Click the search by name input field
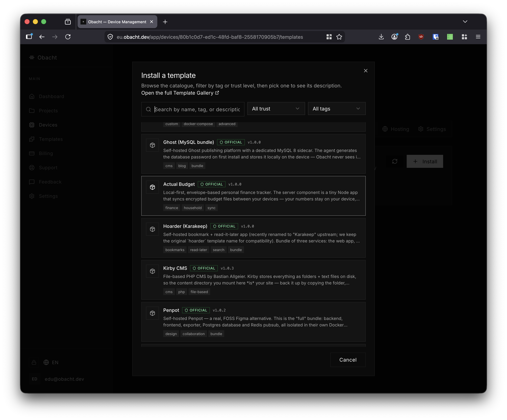 (193, 109)
